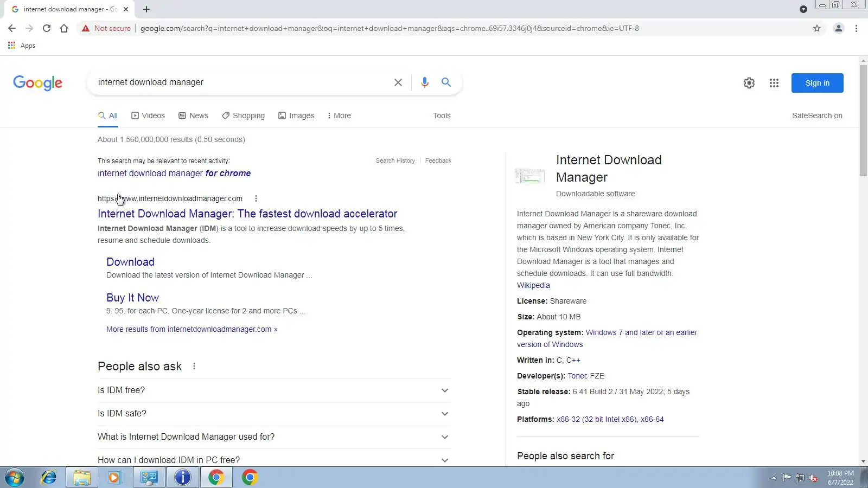Open the search Tools options

[442, 115]
